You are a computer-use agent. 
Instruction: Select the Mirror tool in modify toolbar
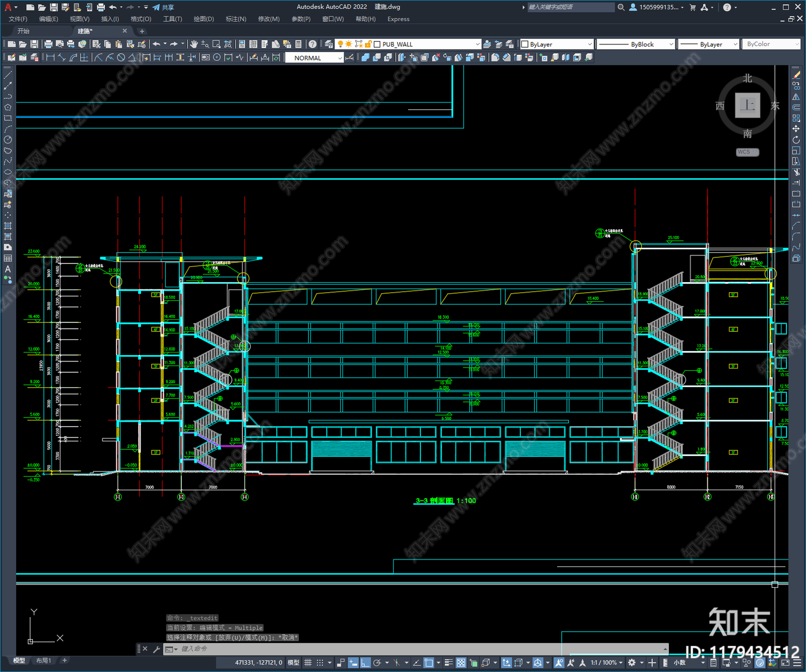pyautogui.click(x=796, y=97)
